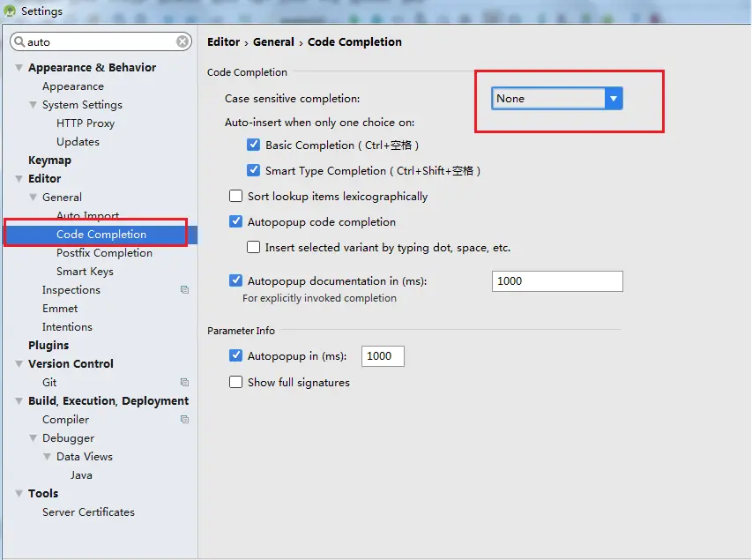Disable Autopopup code completion checkbox
752x560 pixels.
click(x=235, y=221)
